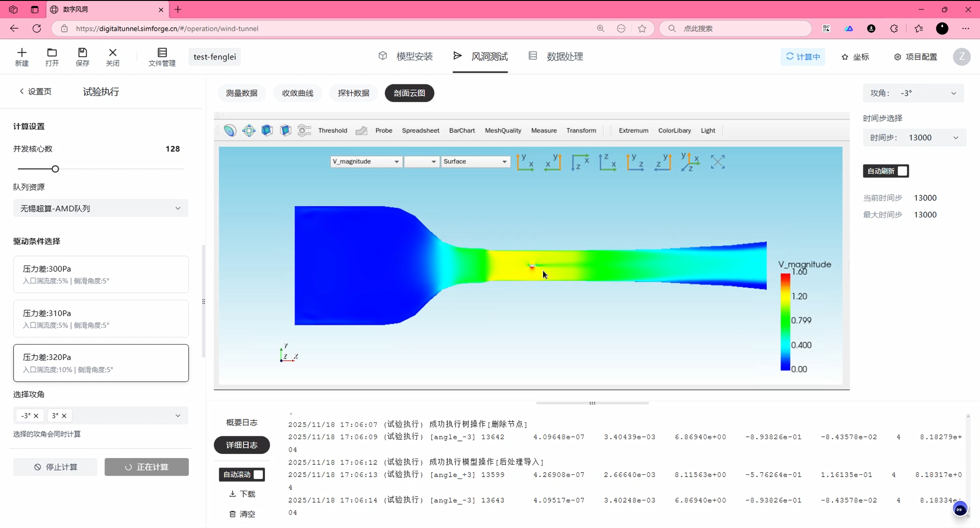This screenshot has height=528, width=980.
Task: Switch to the 模型安装 tab
Action: [x=406, y=56]
